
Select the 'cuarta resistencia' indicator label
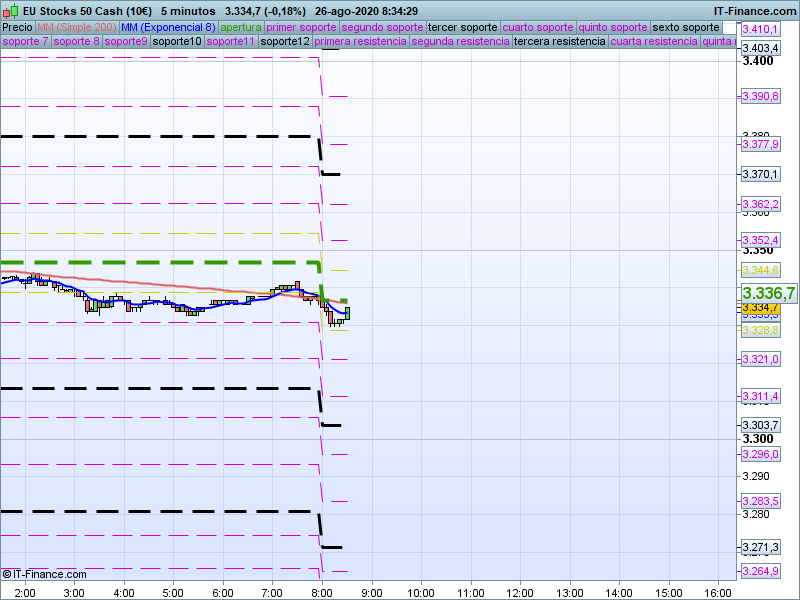[x=653, y=42]
